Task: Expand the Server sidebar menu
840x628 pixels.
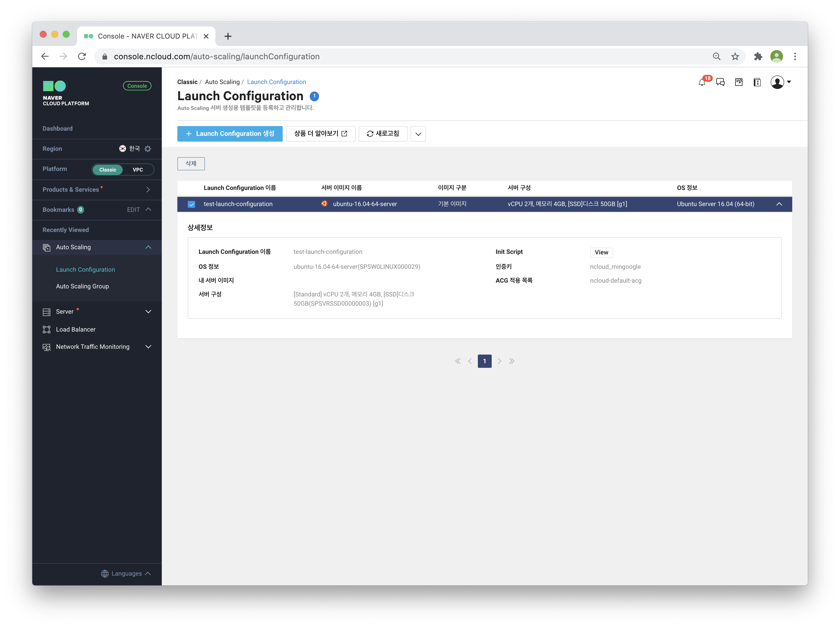Action: (148, 312)
